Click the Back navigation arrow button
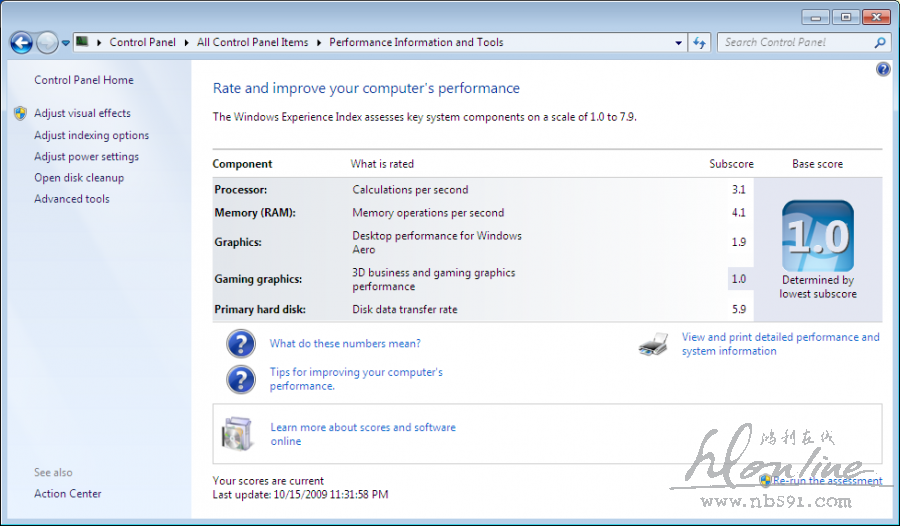The width and height of the screenshot is (900, 526). coord(21,43)
